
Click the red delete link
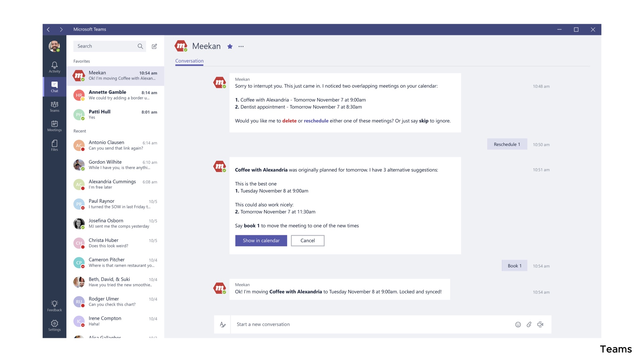point(289,121)
